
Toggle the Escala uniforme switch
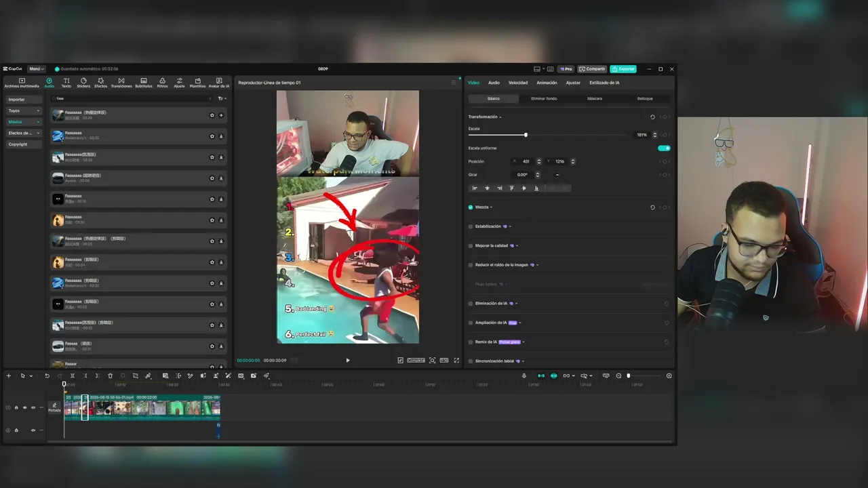coord(664,148)
